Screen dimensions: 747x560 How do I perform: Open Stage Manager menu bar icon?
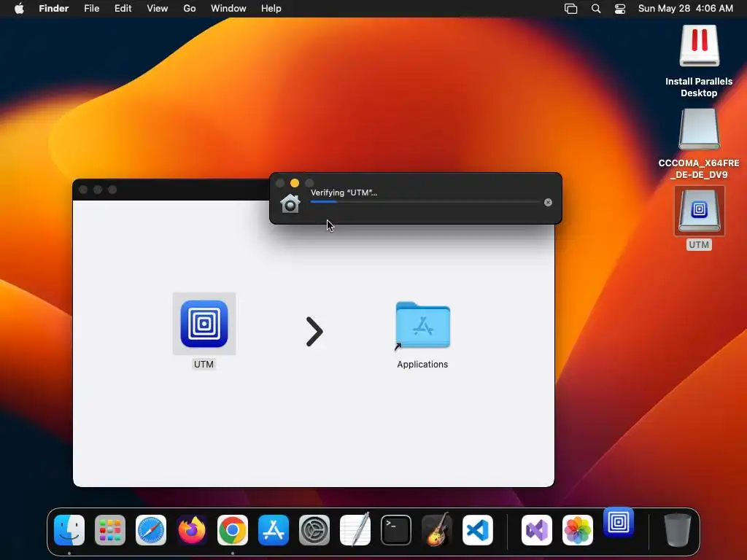[x=570, y=9]
